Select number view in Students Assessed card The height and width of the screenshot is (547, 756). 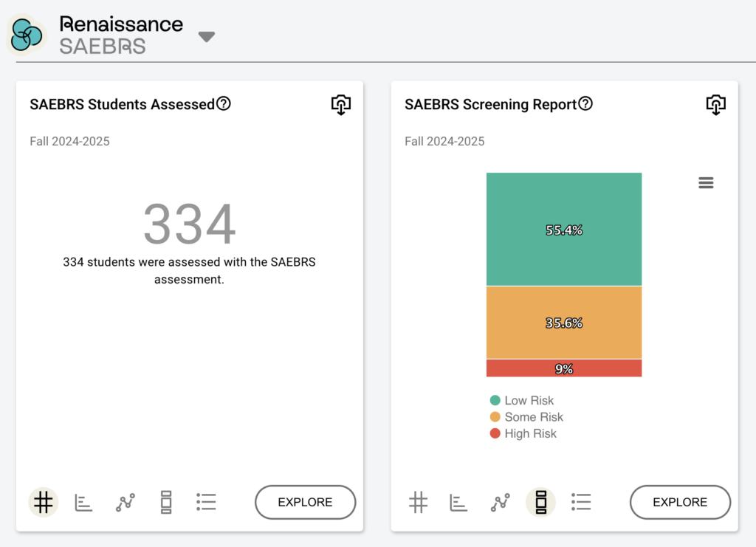[44, 502]
